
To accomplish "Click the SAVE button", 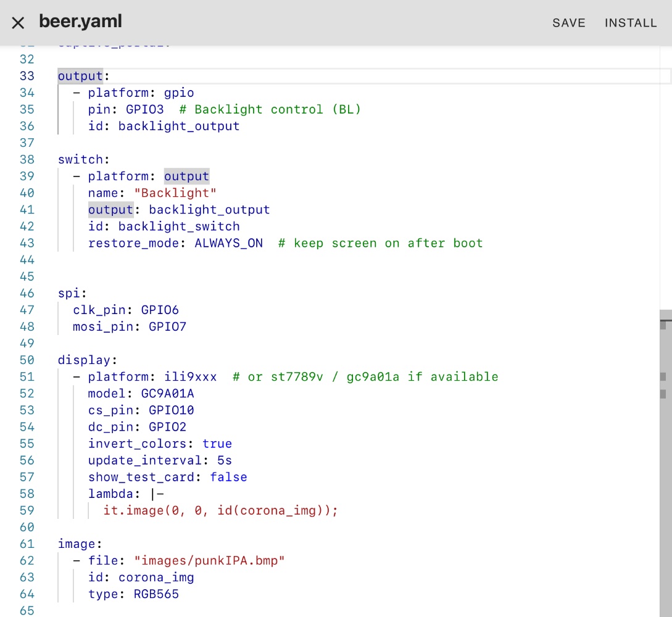I will click(x=568, y=23).
